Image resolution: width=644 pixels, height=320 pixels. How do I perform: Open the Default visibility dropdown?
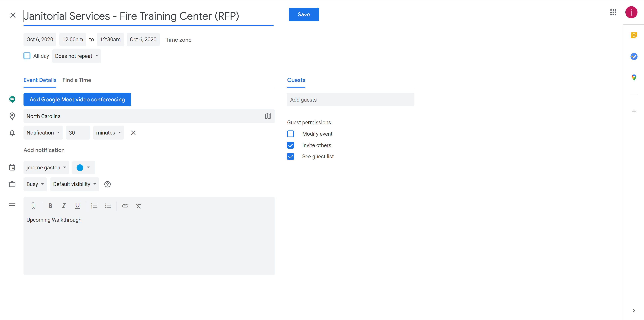click(x=75, y=184)
